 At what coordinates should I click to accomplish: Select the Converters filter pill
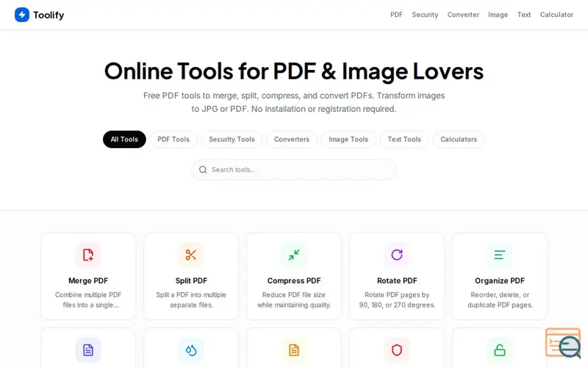pyautogui.click(x=292, y=139)
